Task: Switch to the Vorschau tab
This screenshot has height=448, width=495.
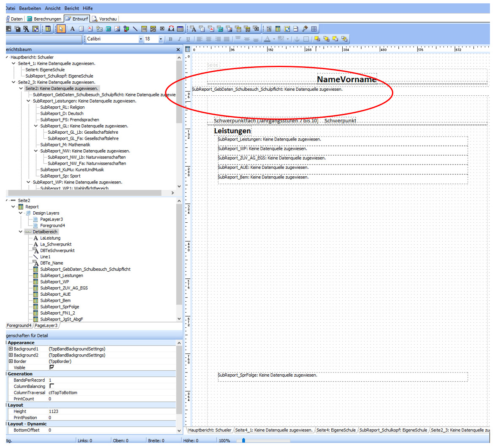Action: point(105,19)
